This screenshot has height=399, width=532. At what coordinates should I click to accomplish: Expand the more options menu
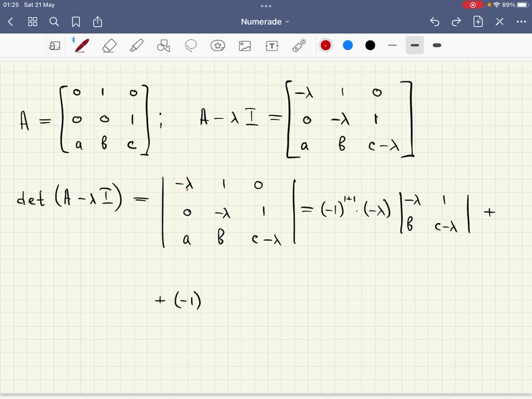pyautogui.click(x=521, y=22)
